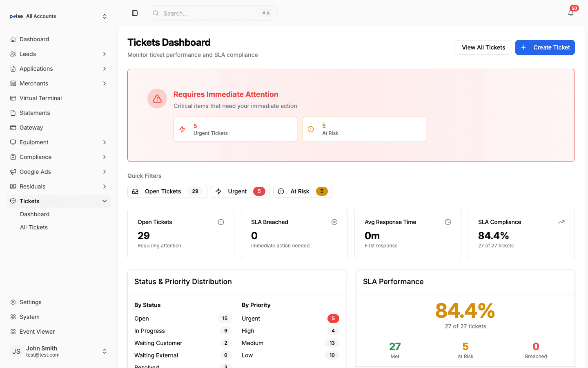Select All Tickets under Tickets menu
588x368 pixels.
[x=33, y=227]
